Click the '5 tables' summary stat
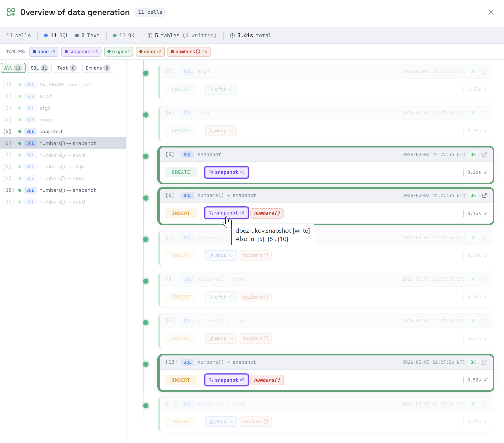This screenshot has height=443, width=504. [x=182, y=35]
